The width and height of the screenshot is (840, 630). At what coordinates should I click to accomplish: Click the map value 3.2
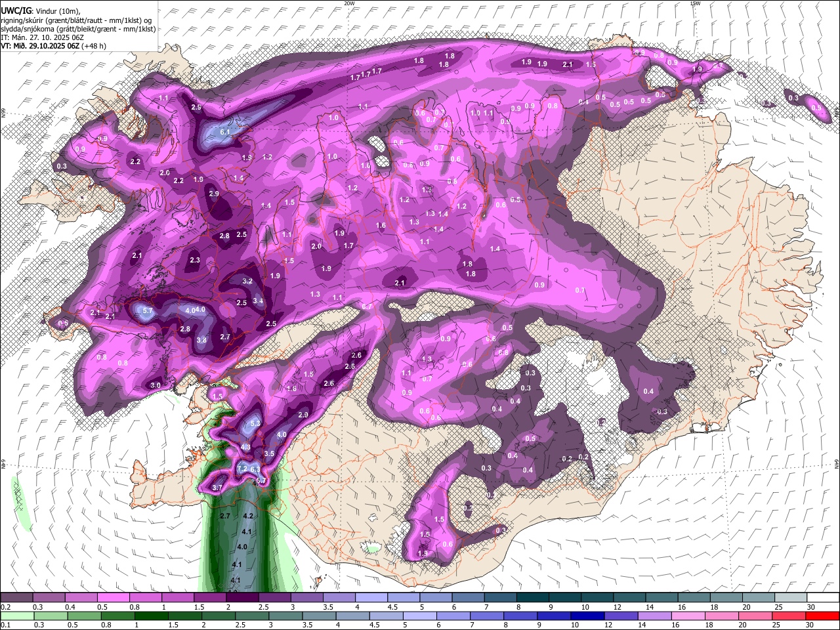click(247, 281)
